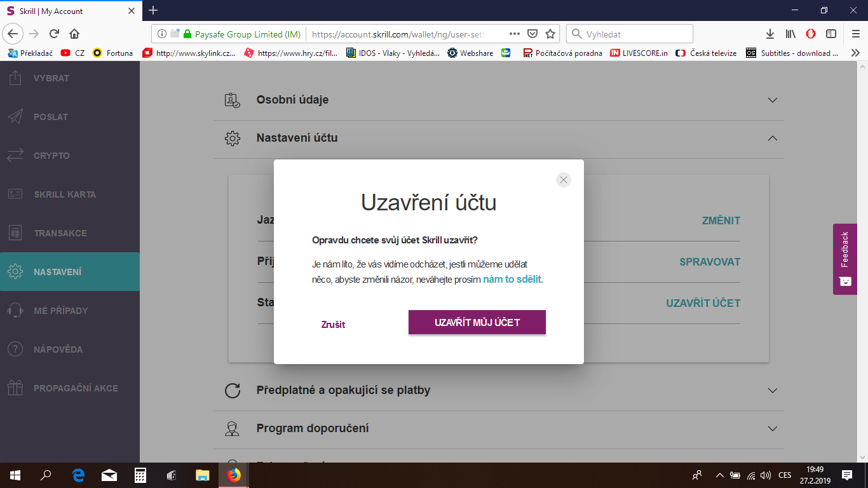The height and width of the screenshot is (488, 868).
Task: Click the green padlock icon
Action: coord(187,34)
